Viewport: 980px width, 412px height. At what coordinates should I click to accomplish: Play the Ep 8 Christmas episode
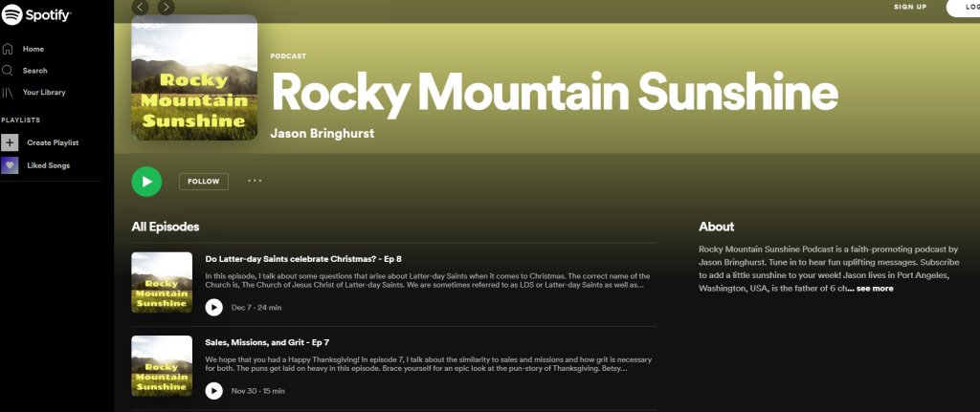[x=214, y=307]
